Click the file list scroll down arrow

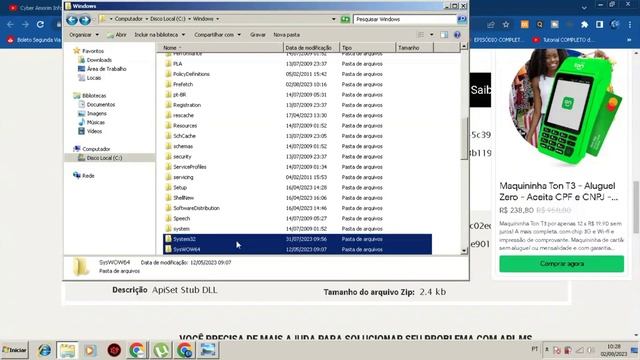464,251
